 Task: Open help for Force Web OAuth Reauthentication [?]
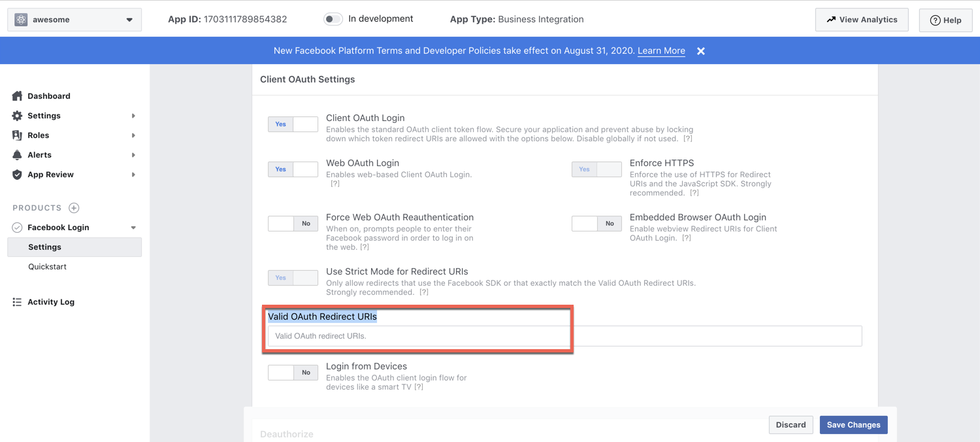tap(365, 247)
